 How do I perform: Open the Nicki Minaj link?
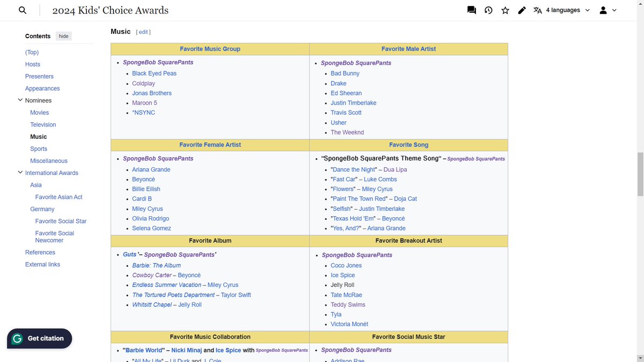[187, 350]
